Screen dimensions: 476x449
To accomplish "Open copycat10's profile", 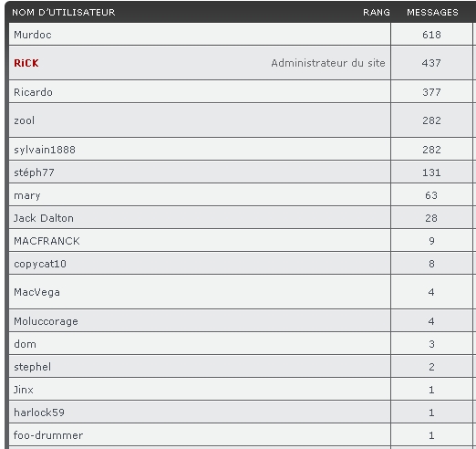I will coord(40,264).
